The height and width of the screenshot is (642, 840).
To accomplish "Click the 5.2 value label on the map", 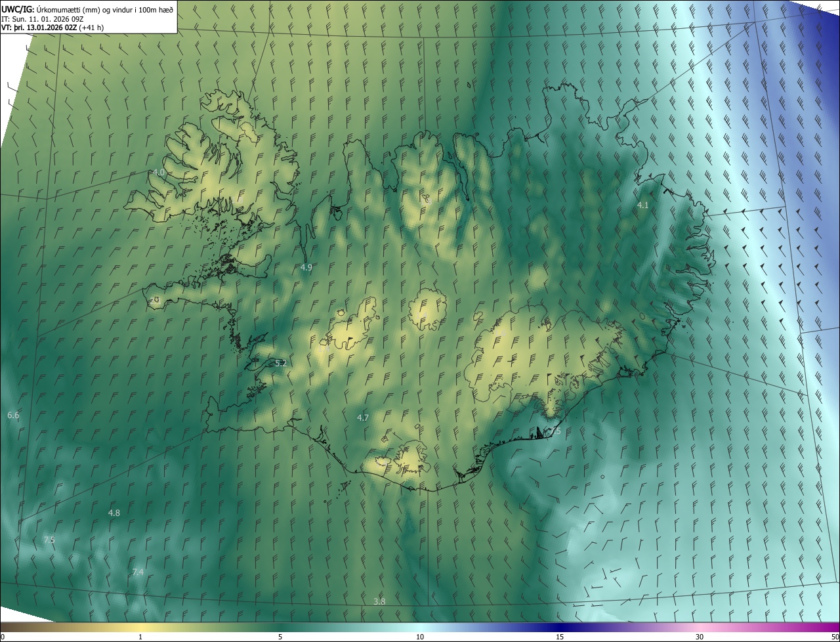I will point(281,363).
